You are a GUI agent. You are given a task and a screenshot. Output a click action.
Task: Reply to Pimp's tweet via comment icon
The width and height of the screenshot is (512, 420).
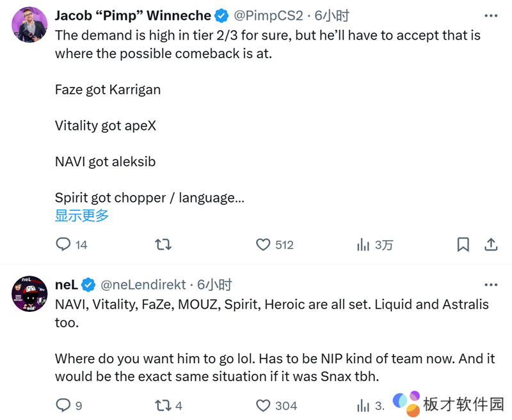coord(63,245)
